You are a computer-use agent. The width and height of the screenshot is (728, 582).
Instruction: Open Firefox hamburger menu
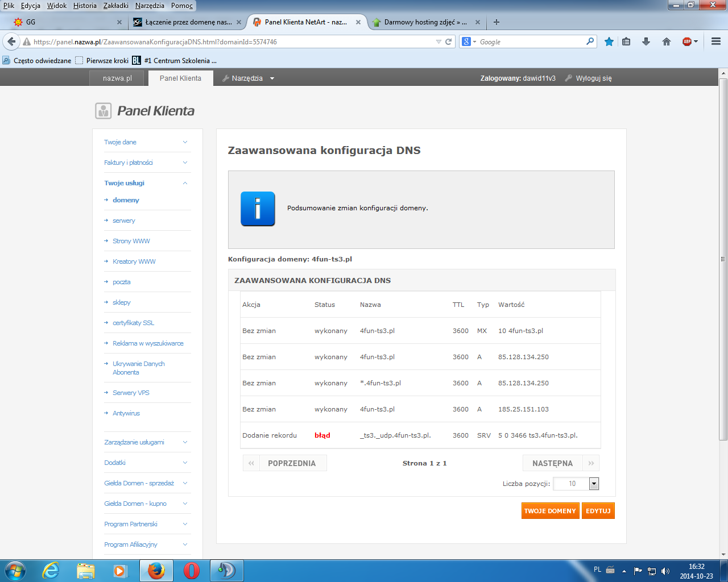(716, 41)
